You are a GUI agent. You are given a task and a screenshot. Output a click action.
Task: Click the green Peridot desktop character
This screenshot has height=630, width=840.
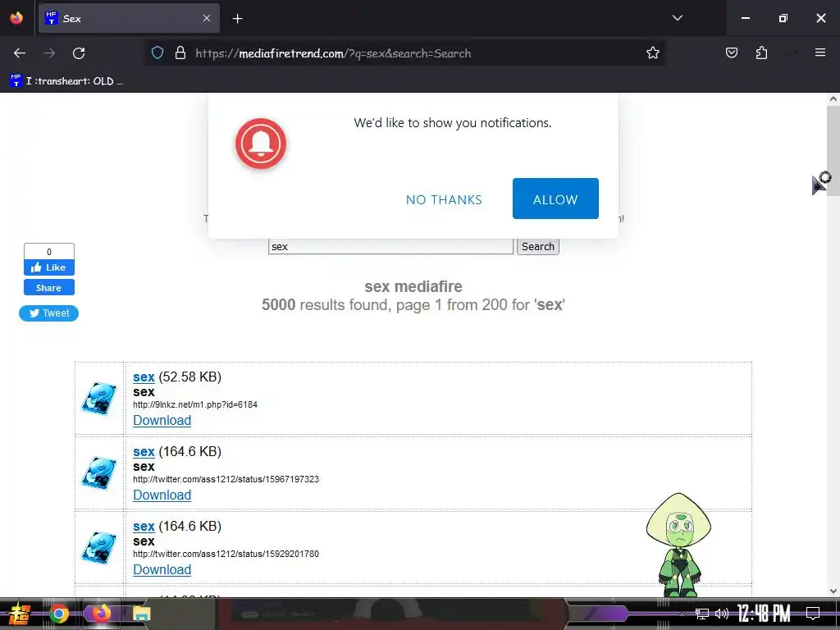[678, 545]
